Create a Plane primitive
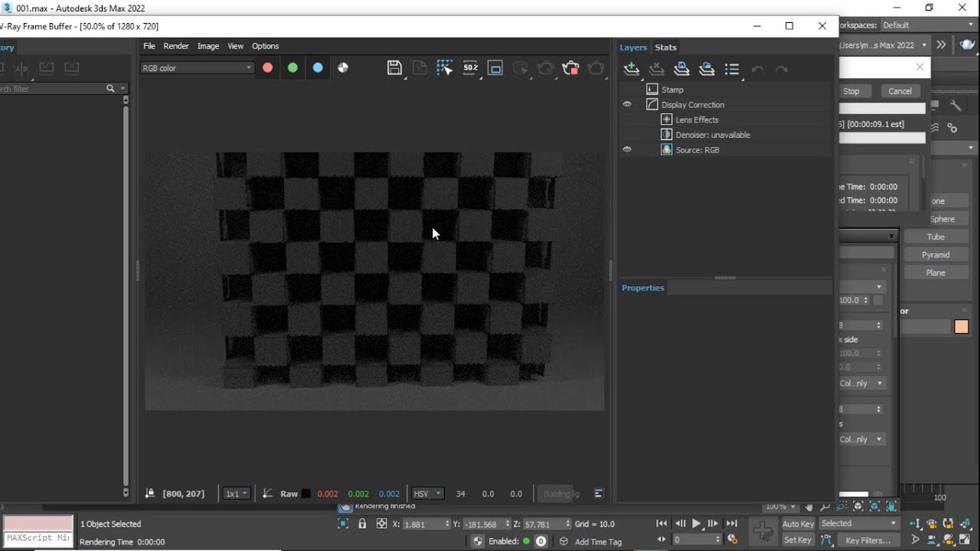Viewport: 980px width, 551px height. click(936, 272)
